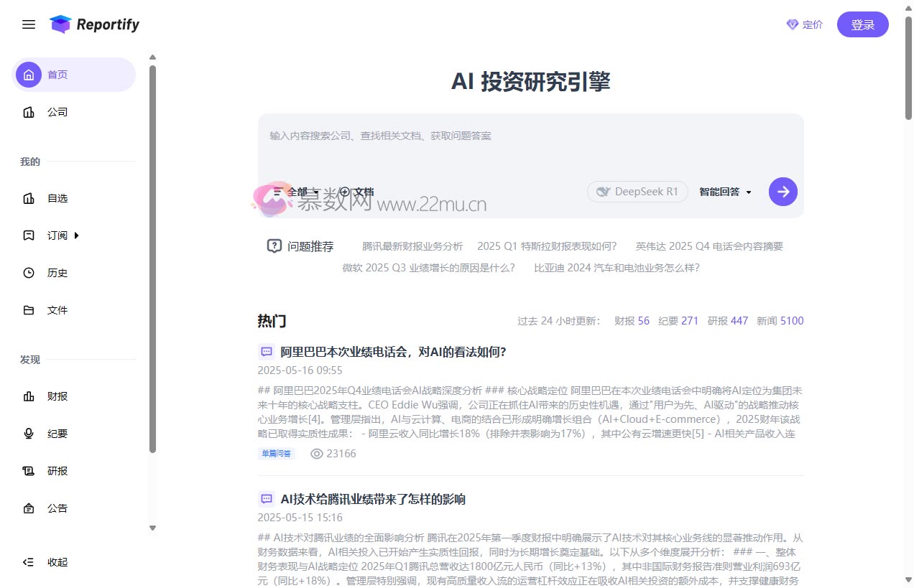
Task: Open the 研报 research reports icon
Action: point(29,471)
